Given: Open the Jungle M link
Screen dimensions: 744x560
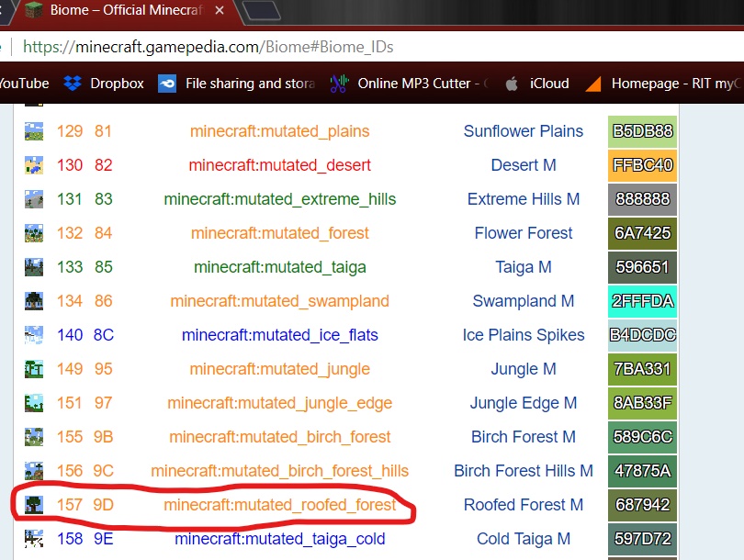Looking at the screenshot, I should click(524, 369).
